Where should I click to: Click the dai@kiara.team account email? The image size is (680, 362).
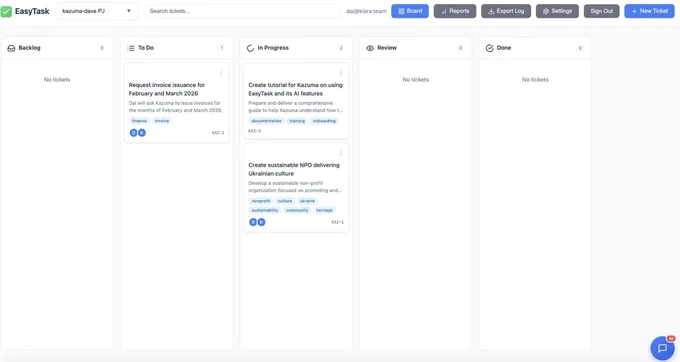[366, 11]
